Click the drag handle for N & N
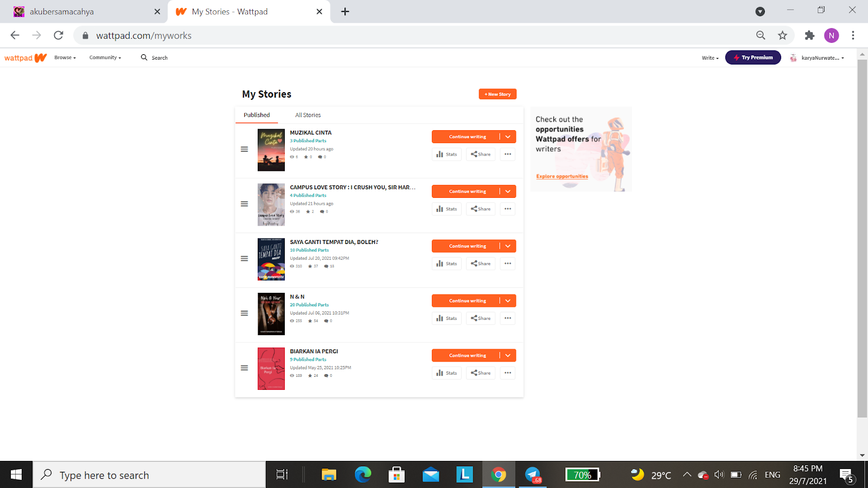 244,313
